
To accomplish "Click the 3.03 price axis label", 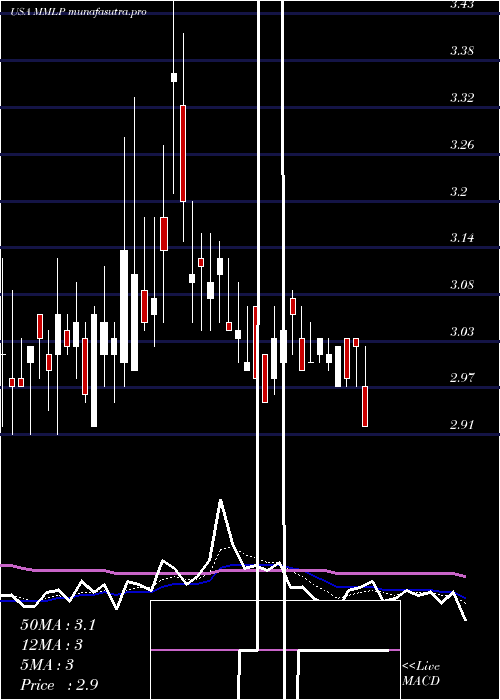I will click(x=462, y=332).
